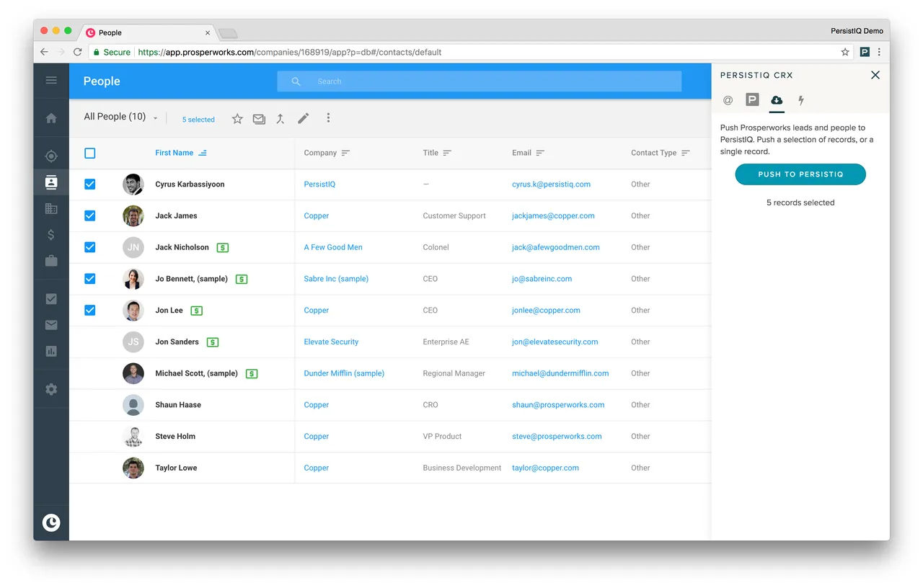Select the People browser tab
This screenshot has width=923, height=588.
(x=149, y=32)
